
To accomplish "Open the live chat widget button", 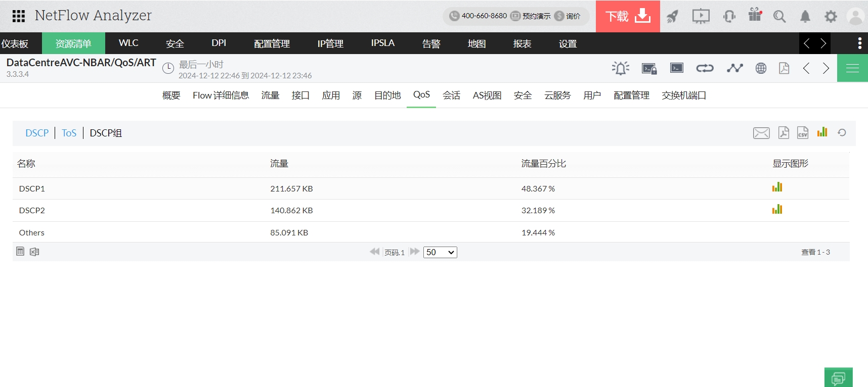I will [x=838, y=377].
